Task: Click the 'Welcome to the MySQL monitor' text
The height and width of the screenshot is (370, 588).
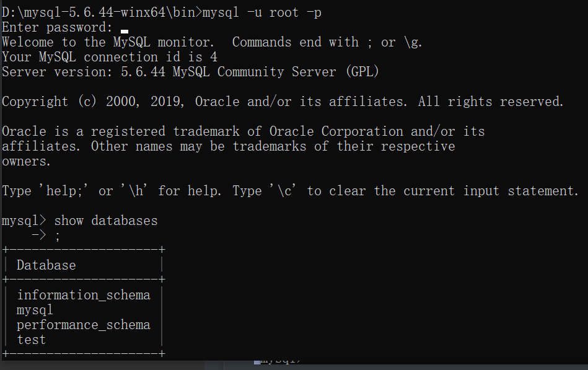Action: 108,42
